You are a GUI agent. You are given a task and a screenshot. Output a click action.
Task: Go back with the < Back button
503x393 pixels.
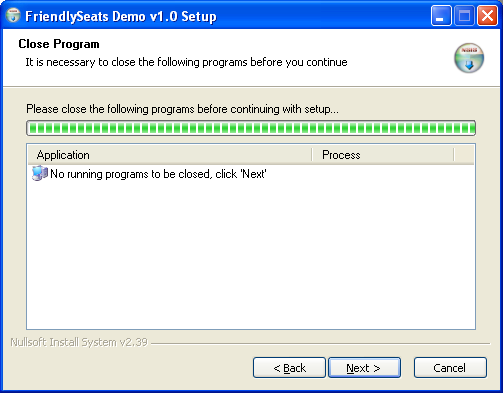coord(289,368)
